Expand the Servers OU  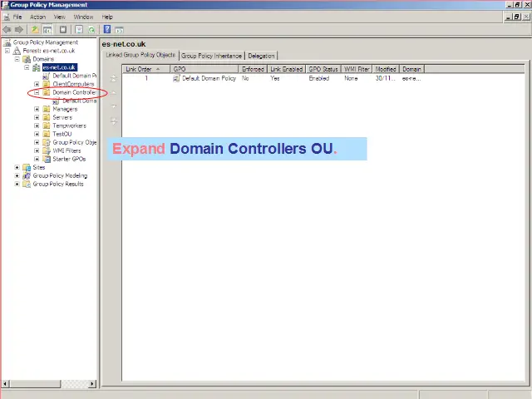click(x=37, y=117)
